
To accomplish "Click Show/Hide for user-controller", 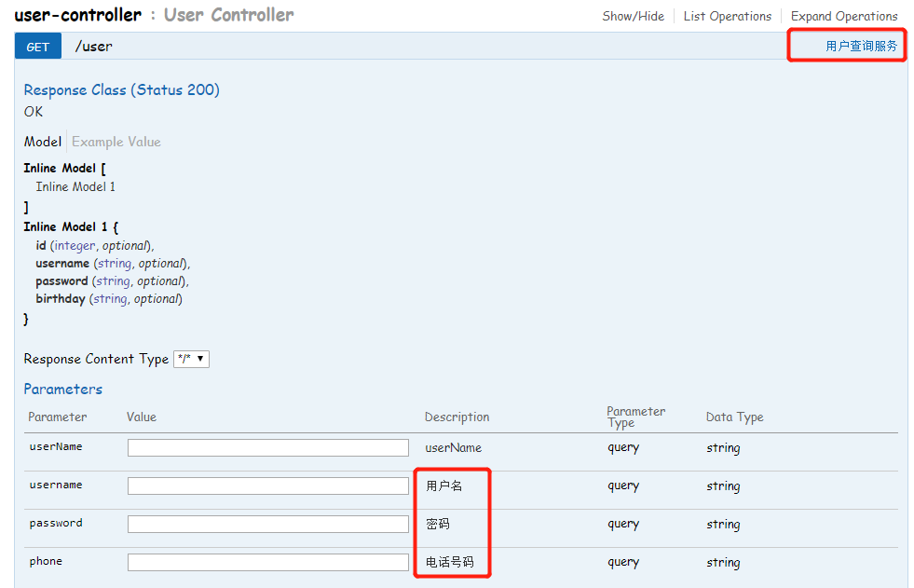I will (633, 17).
